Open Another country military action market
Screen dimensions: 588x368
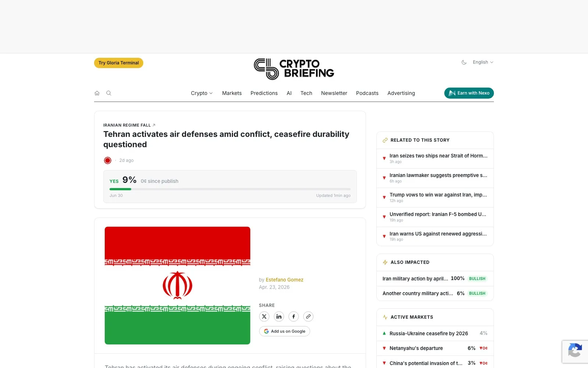point(435,293)
